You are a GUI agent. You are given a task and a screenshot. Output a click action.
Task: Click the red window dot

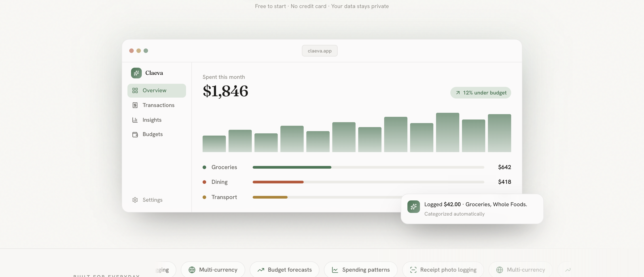(131, 51)
